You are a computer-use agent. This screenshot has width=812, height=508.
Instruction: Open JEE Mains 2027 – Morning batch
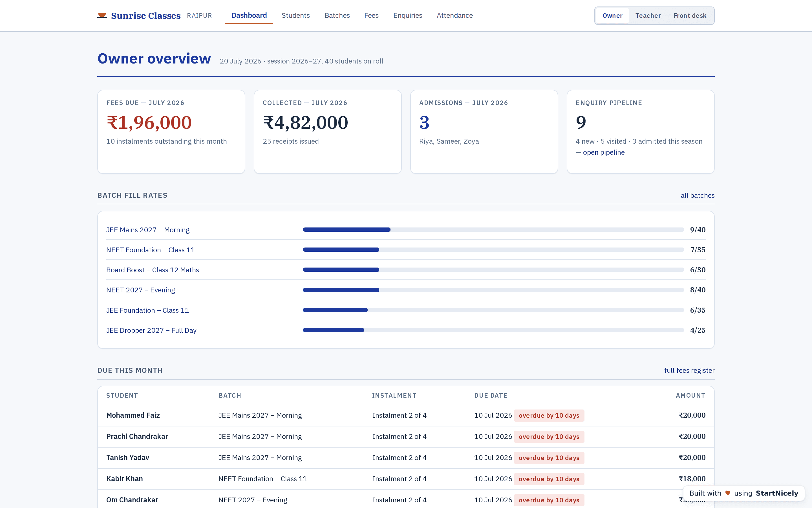[148, 230]
